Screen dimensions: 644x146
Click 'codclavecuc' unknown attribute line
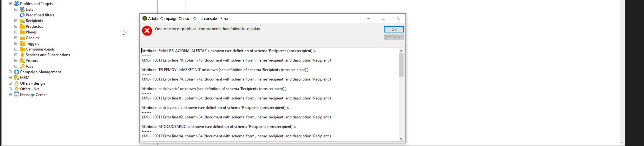pos(215,108)
